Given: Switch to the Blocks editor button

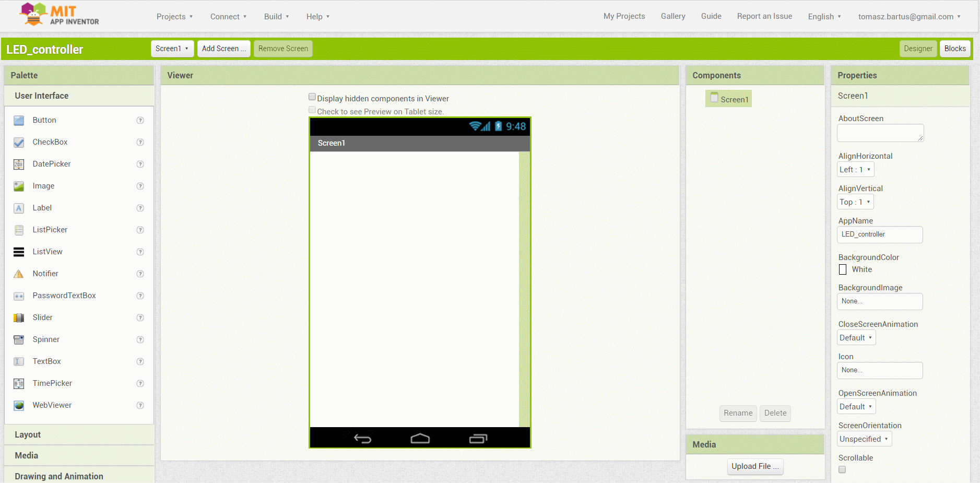Looking at the screenshot, I should click(954, 49).
